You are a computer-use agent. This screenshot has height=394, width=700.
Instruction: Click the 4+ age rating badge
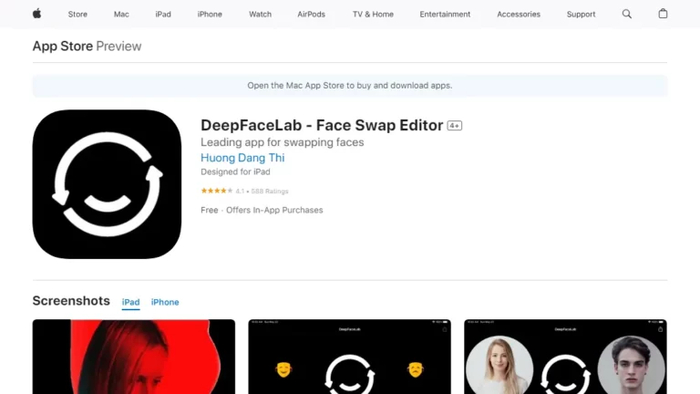click(454, 126)
